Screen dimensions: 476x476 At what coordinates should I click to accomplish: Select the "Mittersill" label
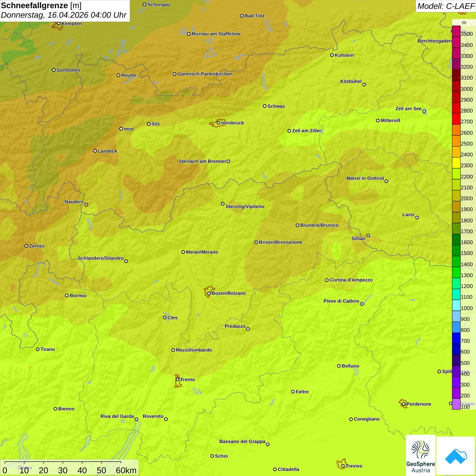[x=390, y=120]
